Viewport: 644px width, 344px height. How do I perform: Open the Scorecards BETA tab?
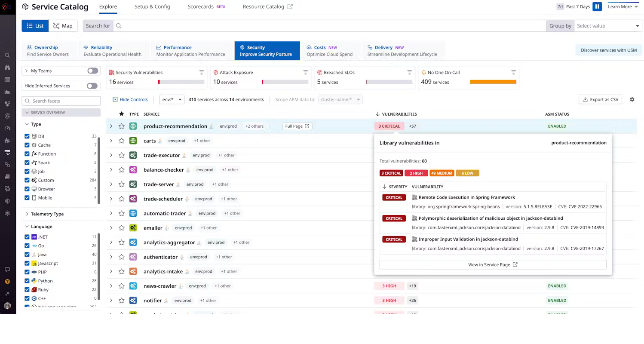[206, 6]
